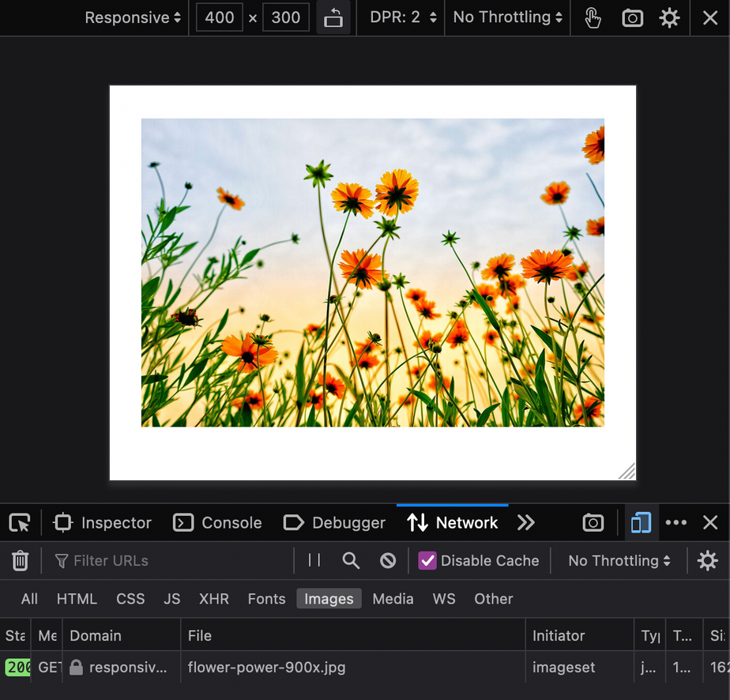730x700 pixels.
Task: Activate the element picker tool
Action: (19, 522)
